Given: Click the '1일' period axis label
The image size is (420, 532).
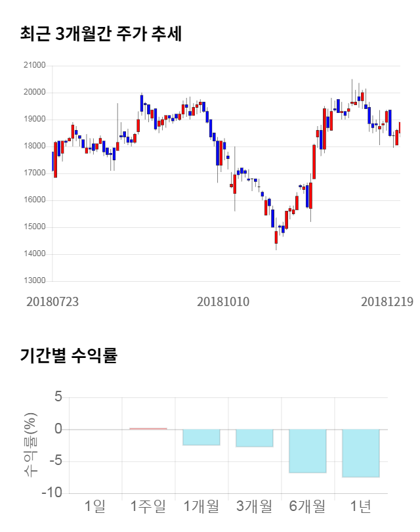Looking at the screenshot, I should point(95,506).
